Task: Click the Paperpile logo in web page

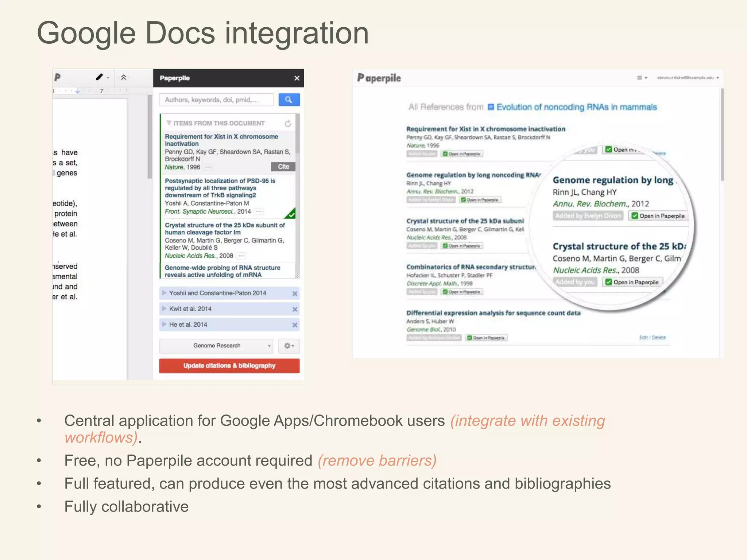Action: point(379,78)
